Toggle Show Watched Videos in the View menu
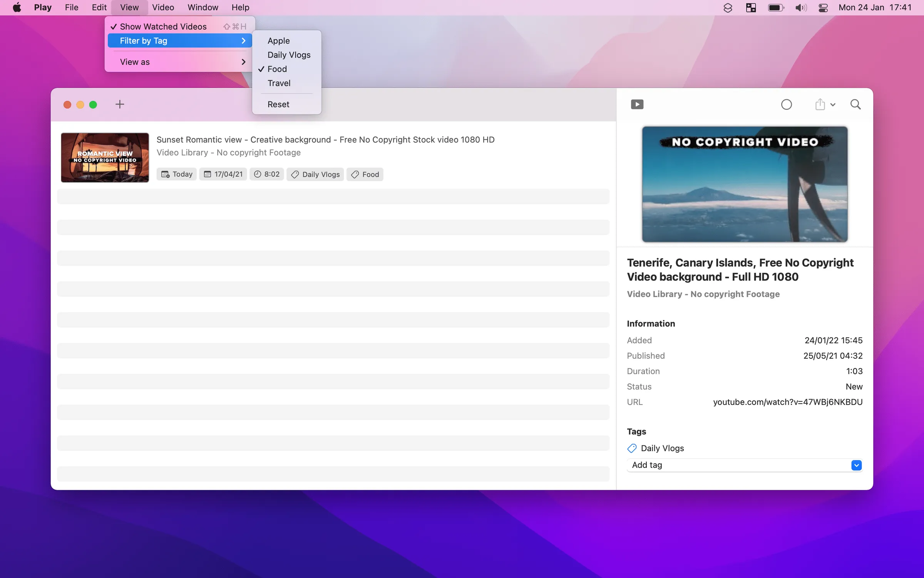The width and height of the screenshot is (924, 578). coord(163,26)
